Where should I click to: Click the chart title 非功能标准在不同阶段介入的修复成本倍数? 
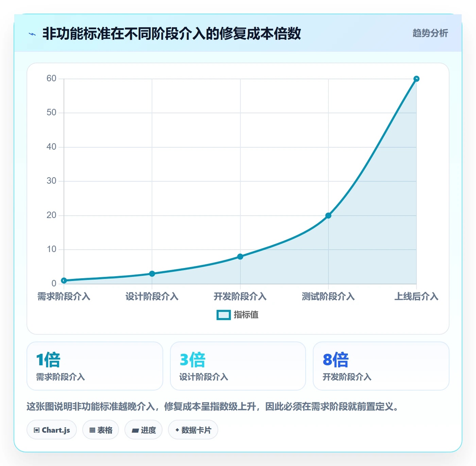[172, 34]
